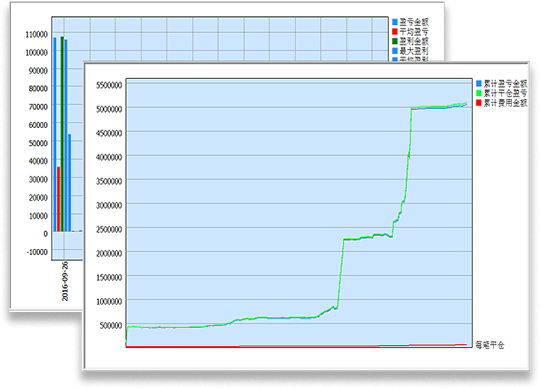Click the blue 盈亏金额 legend swatch
Image resolution: width=541 pixels, height=389 pixels.
point(395,22)
